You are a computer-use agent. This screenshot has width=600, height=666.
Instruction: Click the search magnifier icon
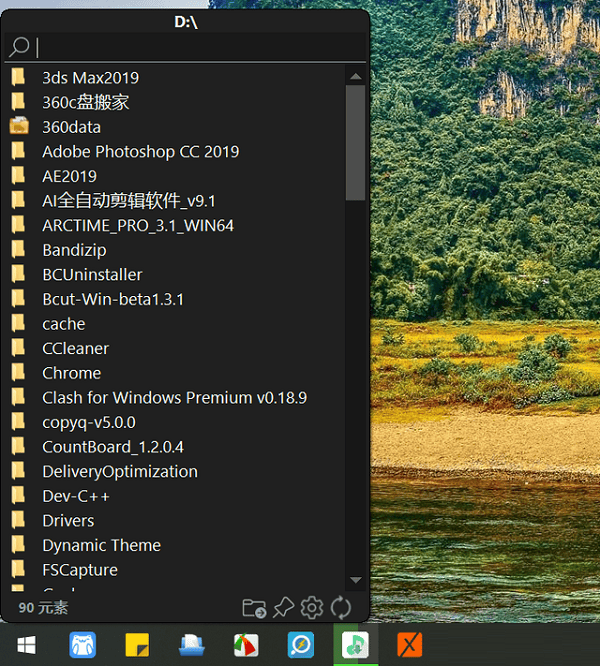(x=20, y=47)
